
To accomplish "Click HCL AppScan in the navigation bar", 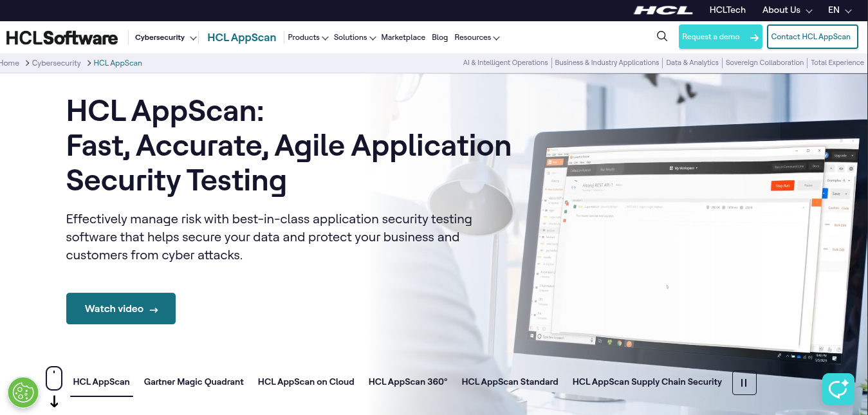I will tap(241, 37).
